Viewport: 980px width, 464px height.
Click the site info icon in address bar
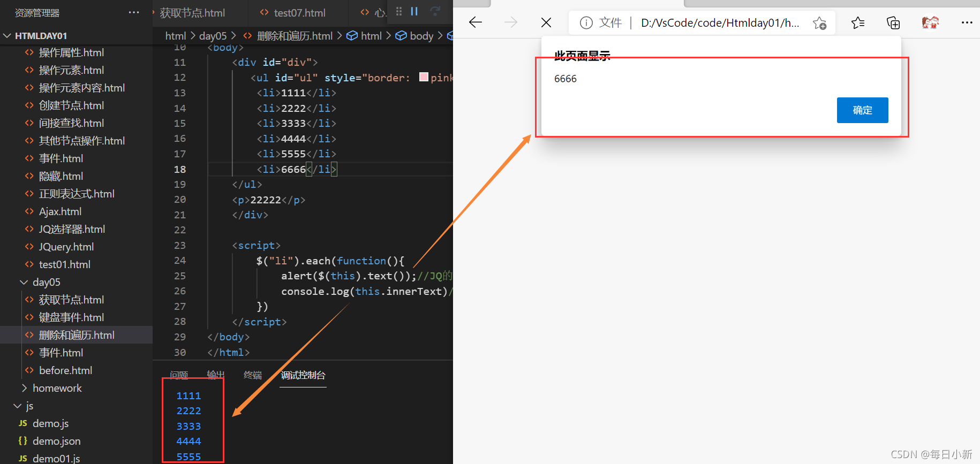[586, 22]
